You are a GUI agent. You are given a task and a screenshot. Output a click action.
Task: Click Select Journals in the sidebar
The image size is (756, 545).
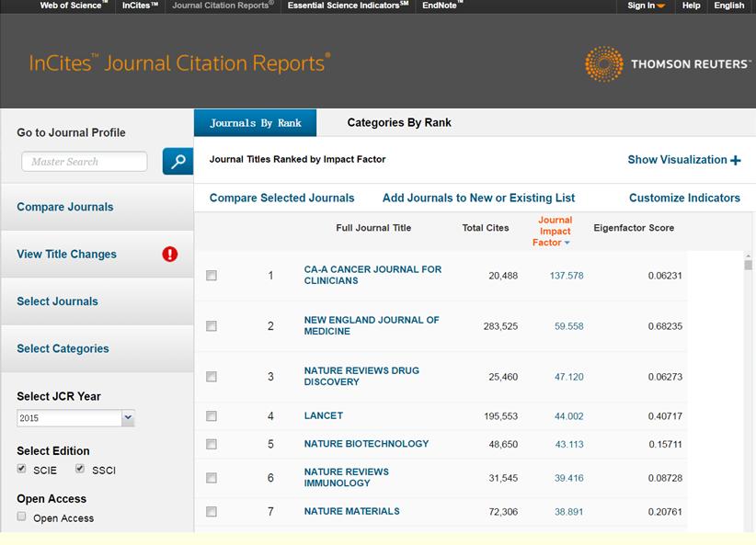57,301
